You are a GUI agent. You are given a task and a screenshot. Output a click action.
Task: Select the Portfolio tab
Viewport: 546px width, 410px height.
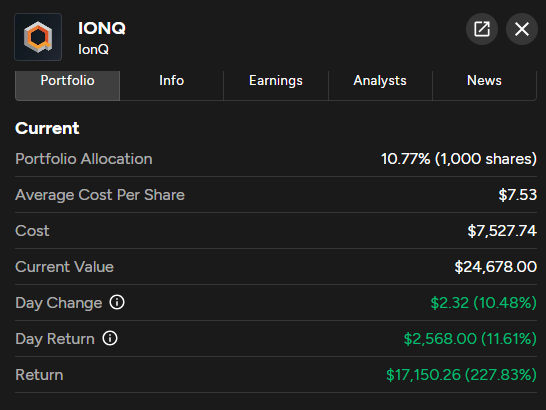pos(68,85)
